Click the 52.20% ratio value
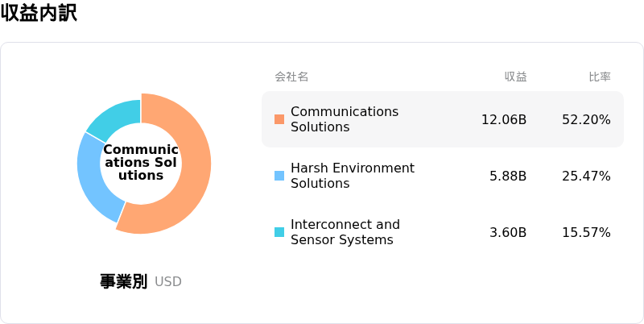Screen dimensions: 644x324 click(x=587, y=119)
